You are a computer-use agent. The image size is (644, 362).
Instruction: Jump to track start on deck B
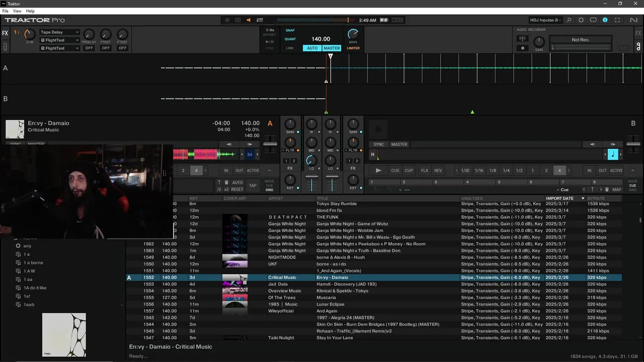coord(372,155)
